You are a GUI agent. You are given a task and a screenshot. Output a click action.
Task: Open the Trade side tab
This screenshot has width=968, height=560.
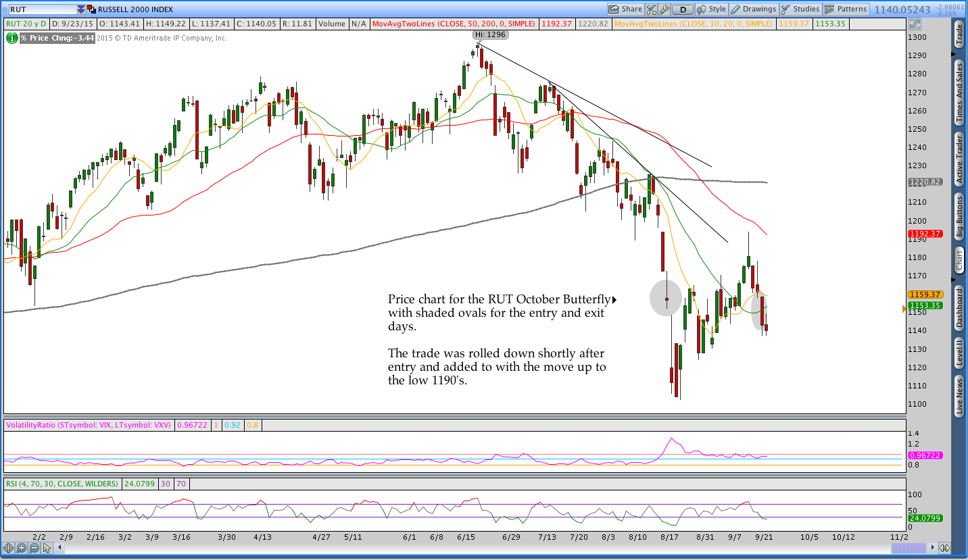(x=959, y=34)
